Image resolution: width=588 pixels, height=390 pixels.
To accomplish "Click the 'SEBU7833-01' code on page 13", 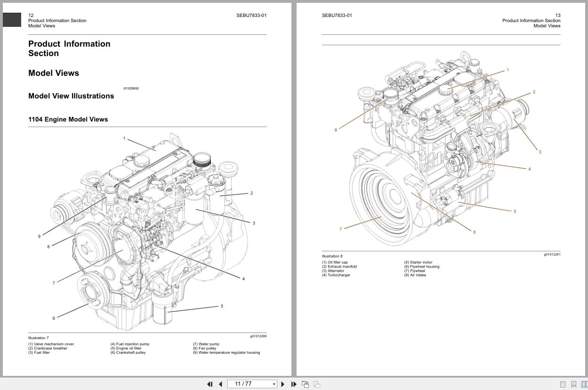I will [337, 15].
